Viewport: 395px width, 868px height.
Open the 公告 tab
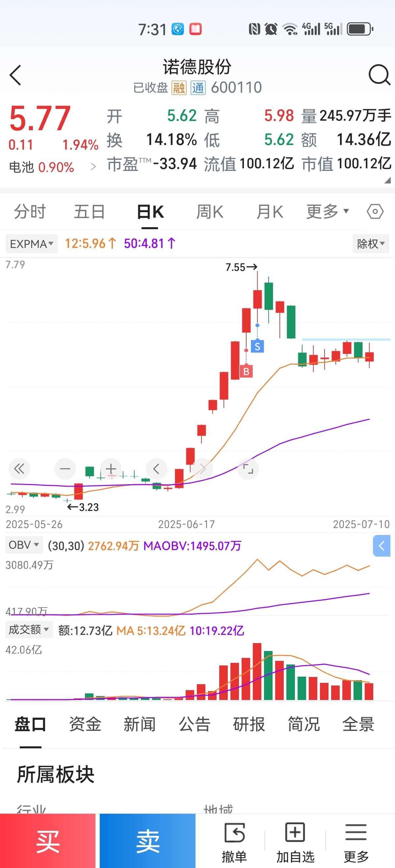coord(194,724)
